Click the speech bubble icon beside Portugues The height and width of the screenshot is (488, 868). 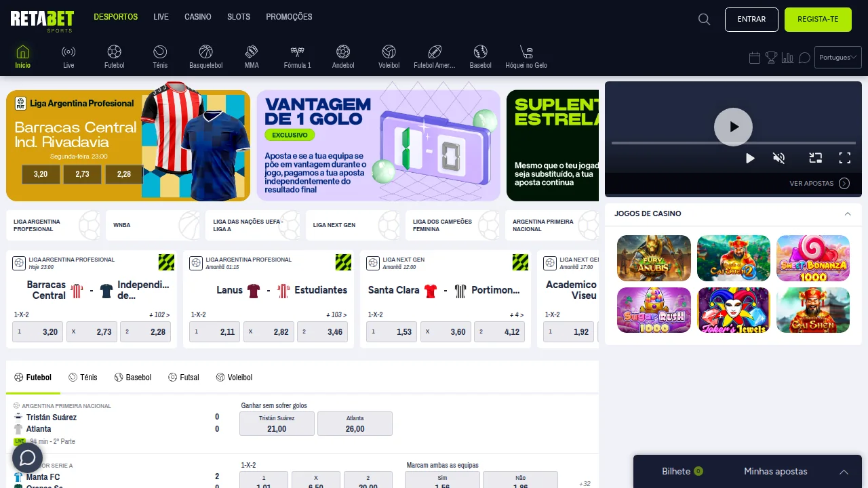point(804,58)
